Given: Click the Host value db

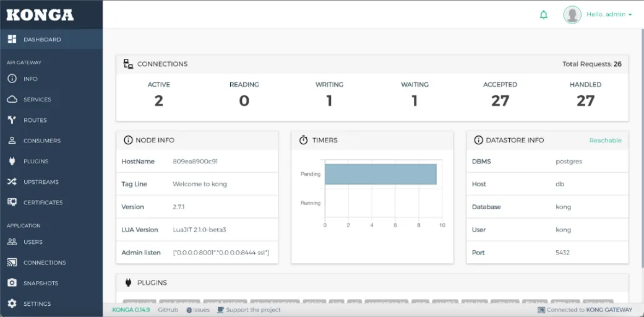Looking at the screenshot, I should pos(560,184).
